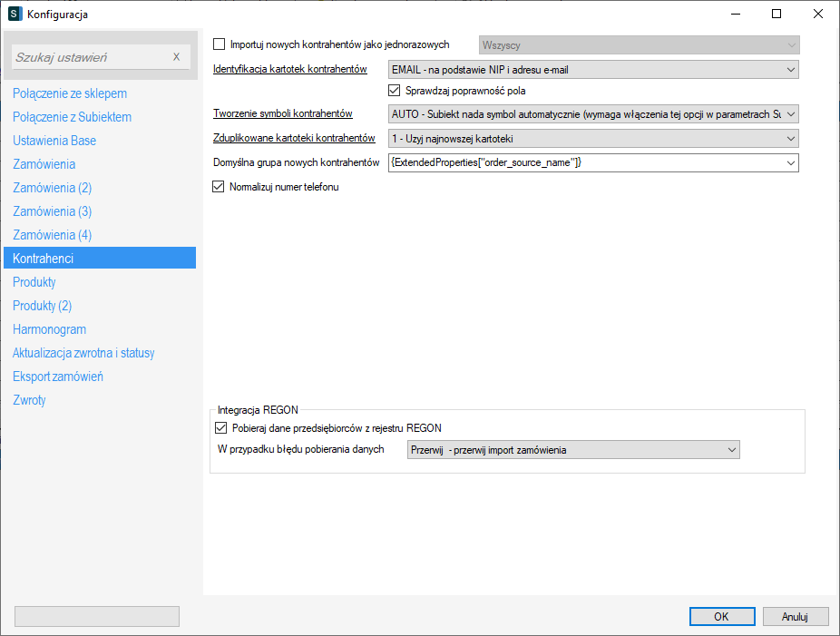Disable REGON registry data download checkbox
Screen dimensions: 840x636
click(219, 428)
